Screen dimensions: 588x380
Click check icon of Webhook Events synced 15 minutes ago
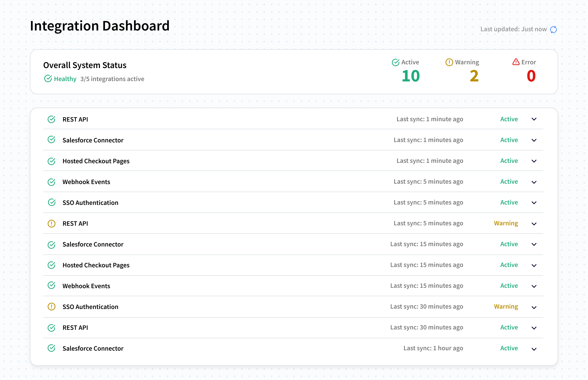(x=51, y=286)
